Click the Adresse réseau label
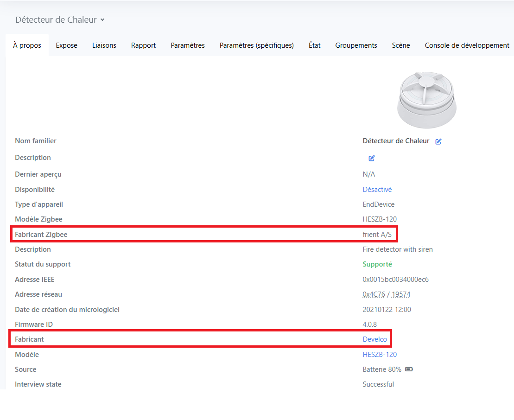 pos(38,294)
